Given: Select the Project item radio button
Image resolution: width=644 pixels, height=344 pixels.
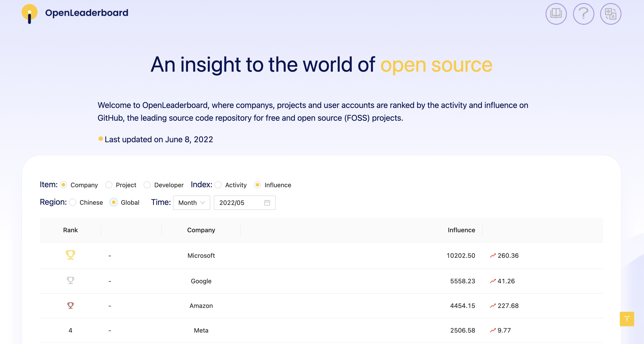Looking at the screenshot, I should click(109, 185).
